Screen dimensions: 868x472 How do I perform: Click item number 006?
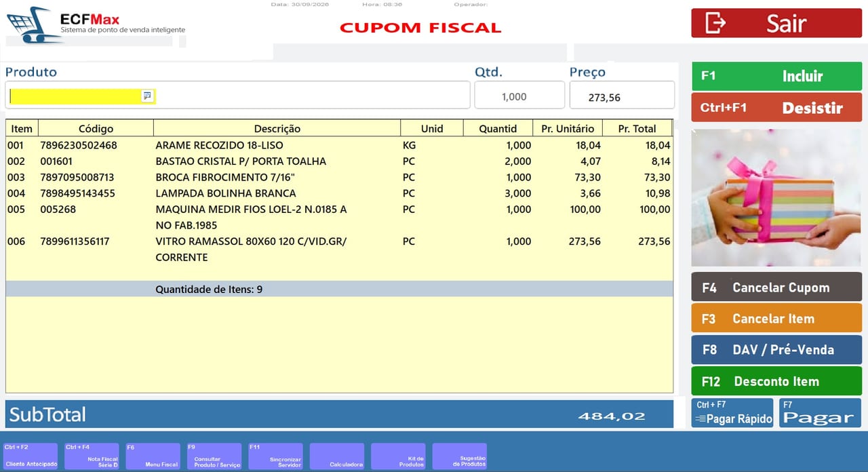pos(16,241)
